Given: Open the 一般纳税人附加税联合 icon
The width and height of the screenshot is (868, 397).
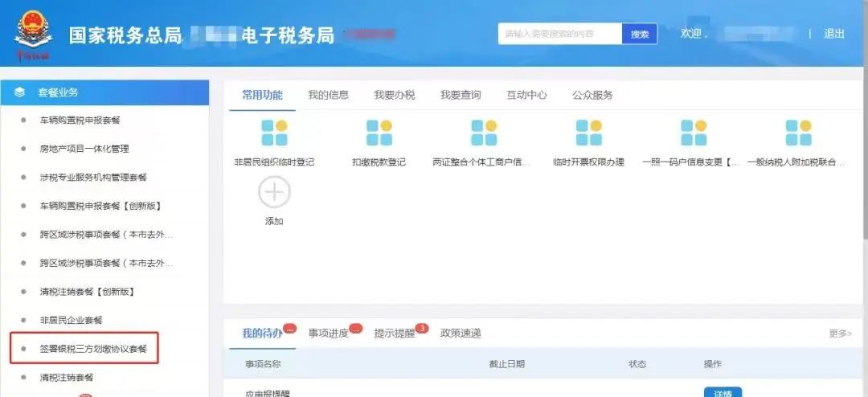Looking at the screenshot, I should pos(798,133).
